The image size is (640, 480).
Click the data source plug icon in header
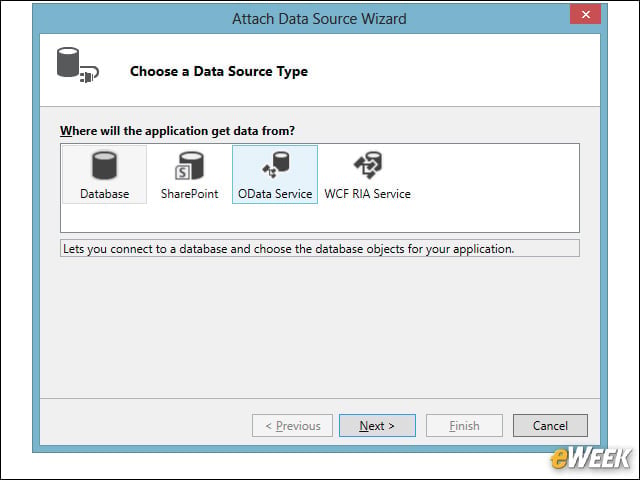click(78, 65)
